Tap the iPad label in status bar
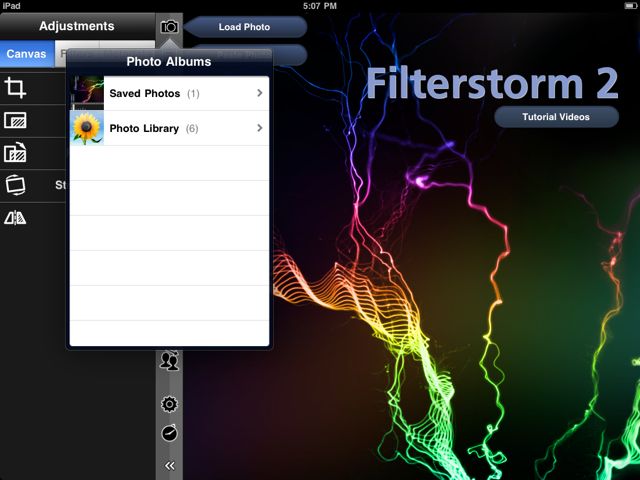The height and width of the screenshot is (480, 640). pos(11,6)
